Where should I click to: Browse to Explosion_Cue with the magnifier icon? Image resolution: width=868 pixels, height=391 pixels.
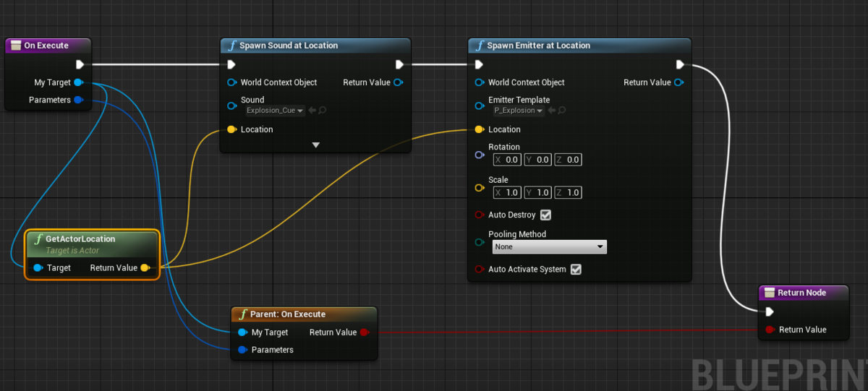tap(322, 111)
